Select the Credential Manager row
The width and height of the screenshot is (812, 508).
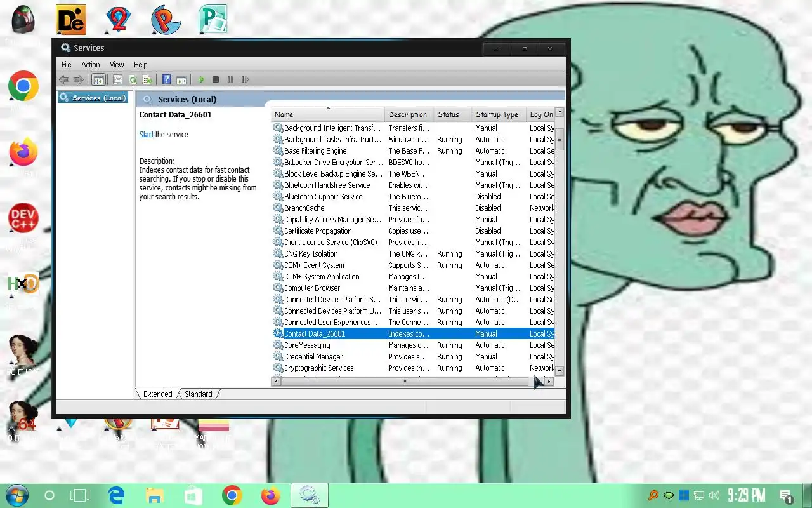coord(414,357)
